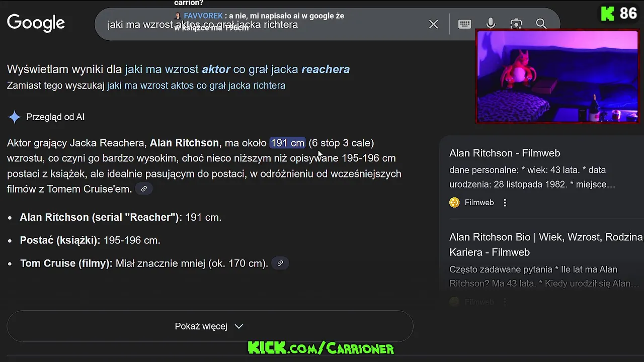
Task: Click the 'Przegląd od AI' label
Action: click(55, 117)
